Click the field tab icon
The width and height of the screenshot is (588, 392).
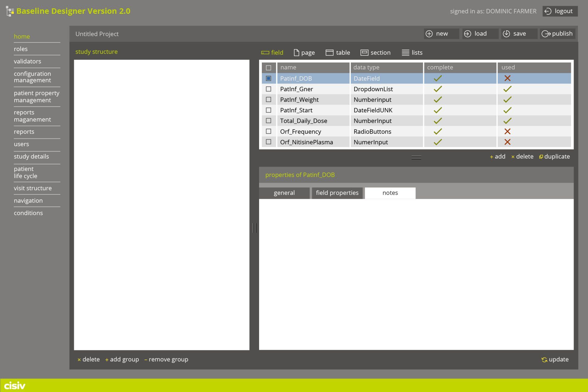tap(265, 53)
